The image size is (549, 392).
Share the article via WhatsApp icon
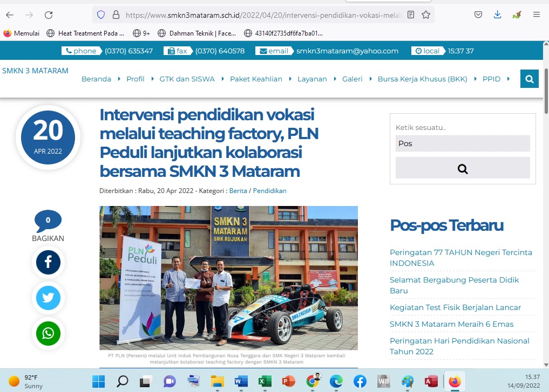48,334
